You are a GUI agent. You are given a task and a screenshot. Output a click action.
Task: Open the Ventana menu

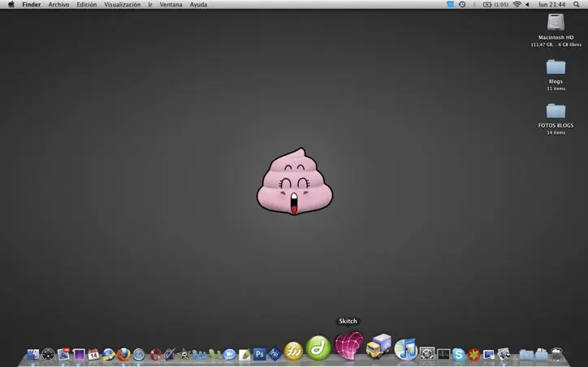coord(171,5)
